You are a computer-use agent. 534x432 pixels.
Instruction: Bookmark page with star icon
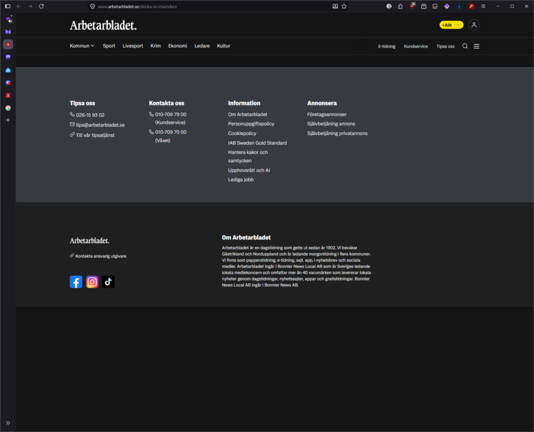point(344,6)
